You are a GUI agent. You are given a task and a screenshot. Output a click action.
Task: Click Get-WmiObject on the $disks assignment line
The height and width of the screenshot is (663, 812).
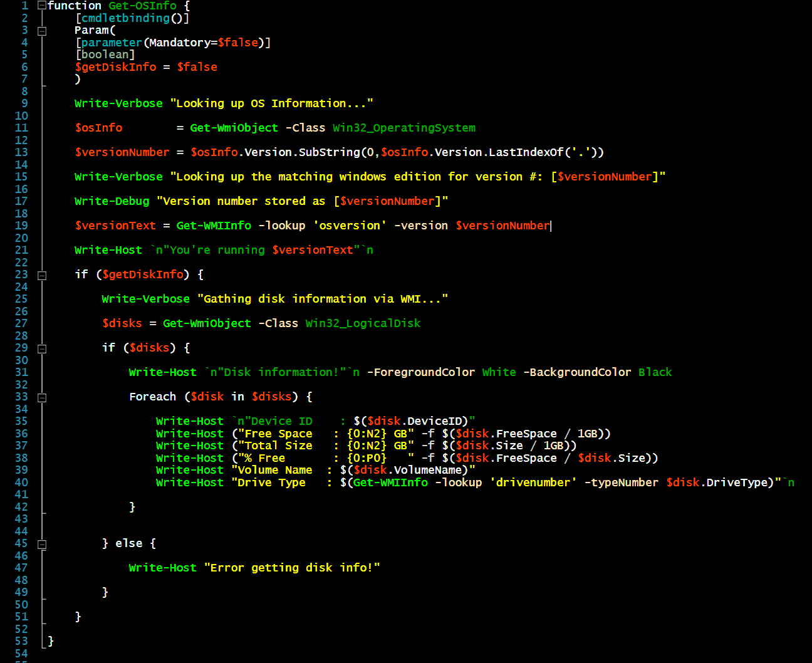click(207, 323)
